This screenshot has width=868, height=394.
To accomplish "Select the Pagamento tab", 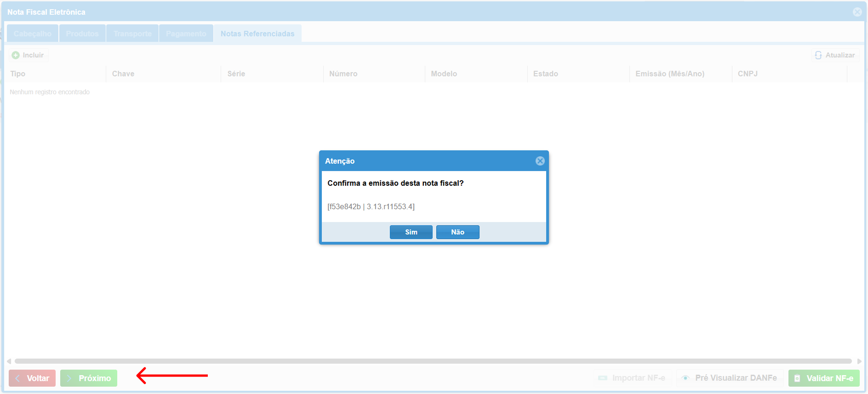I will click(186, 34).
